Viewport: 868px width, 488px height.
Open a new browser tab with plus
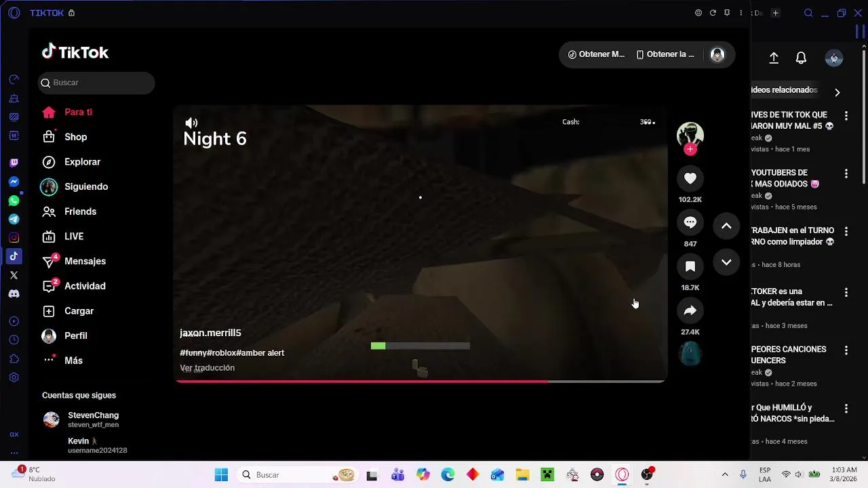[x=775, y=13]
